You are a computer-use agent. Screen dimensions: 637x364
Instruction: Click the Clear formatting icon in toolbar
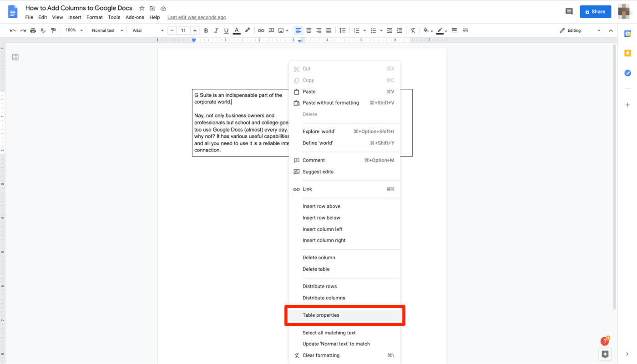click(412, 30)
